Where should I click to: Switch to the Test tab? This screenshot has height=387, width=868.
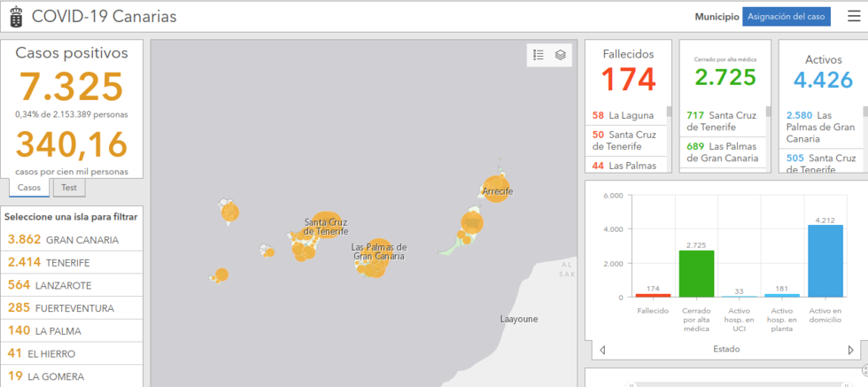(68, 188)
